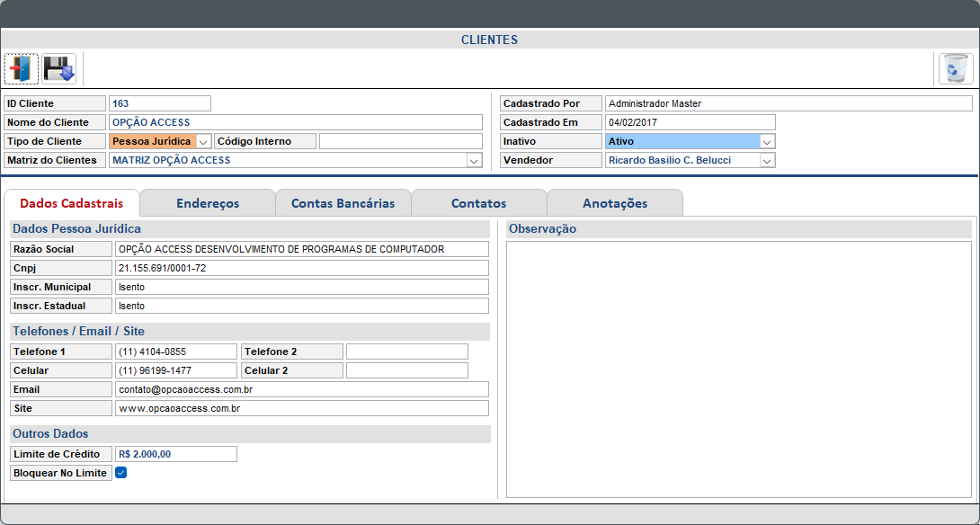Toggle the Bloquear No Limite checkbox
The height and width of the screenshot is (525, 980).
pos(121,473)
